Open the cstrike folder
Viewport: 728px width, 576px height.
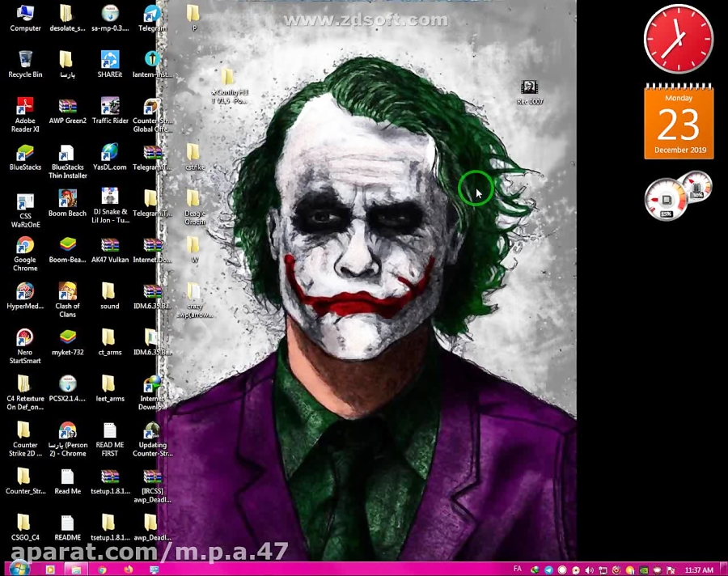click(194, 157)
